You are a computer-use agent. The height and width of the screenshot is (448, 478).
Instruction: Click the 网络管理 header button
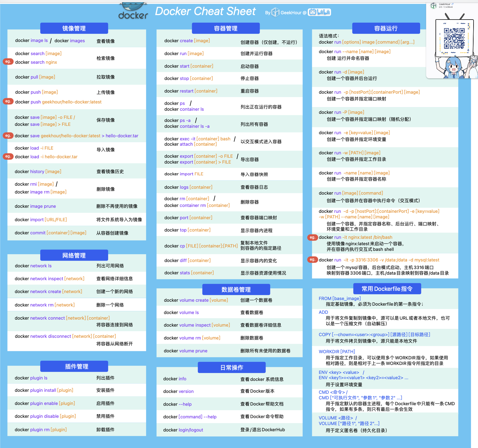pyautogui.click(x=74, y=255)
